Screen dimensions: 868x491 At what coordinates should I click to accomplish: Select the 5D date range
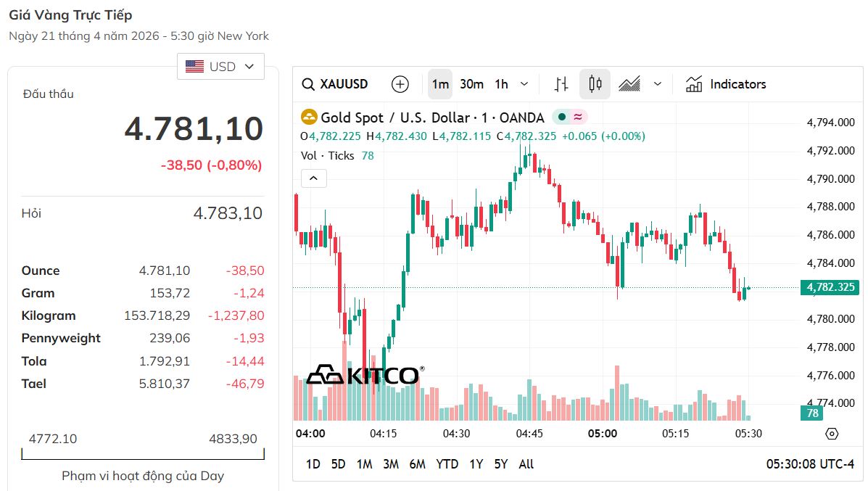(x=338, y=464)
